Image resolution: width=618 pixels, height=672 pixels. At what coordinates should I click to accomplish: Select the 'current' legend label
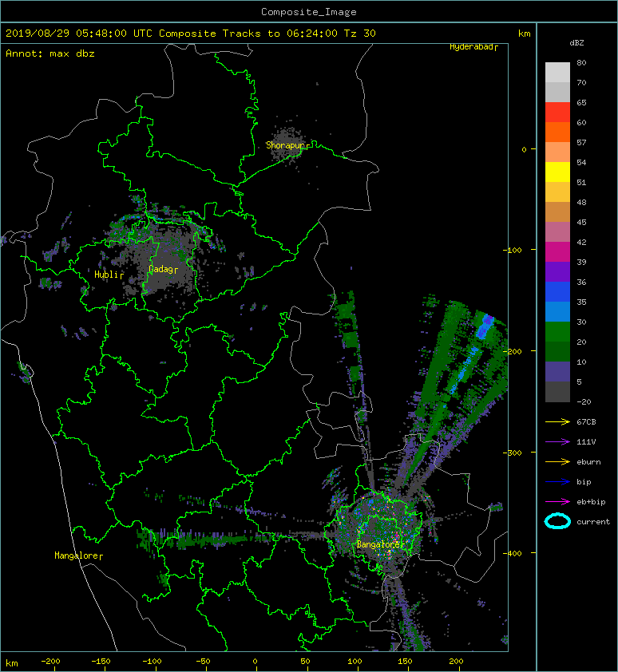pos(593,522)
